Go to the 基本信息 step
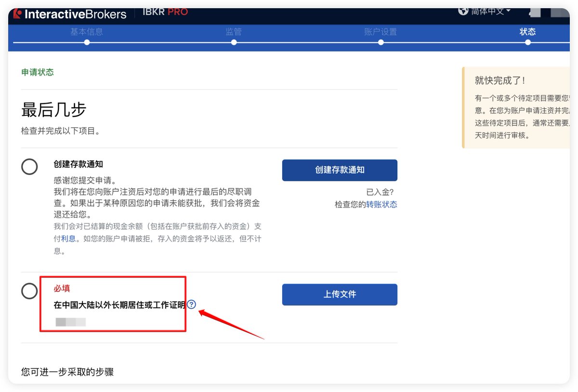578x392 pixels. click(87, 32)
